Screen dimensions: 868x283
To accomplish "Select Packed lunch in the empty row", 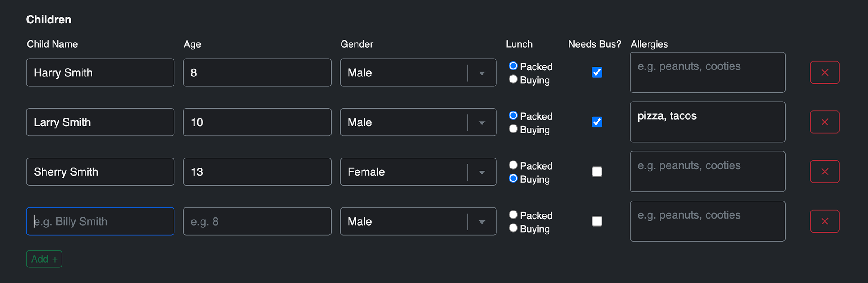I will pos(513,215).
